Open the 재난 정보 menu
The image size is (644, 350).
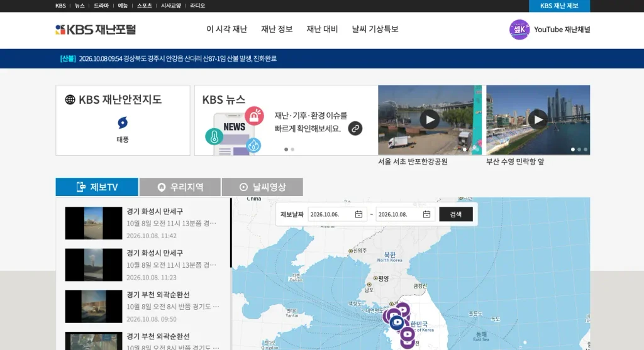pos(277,29)
